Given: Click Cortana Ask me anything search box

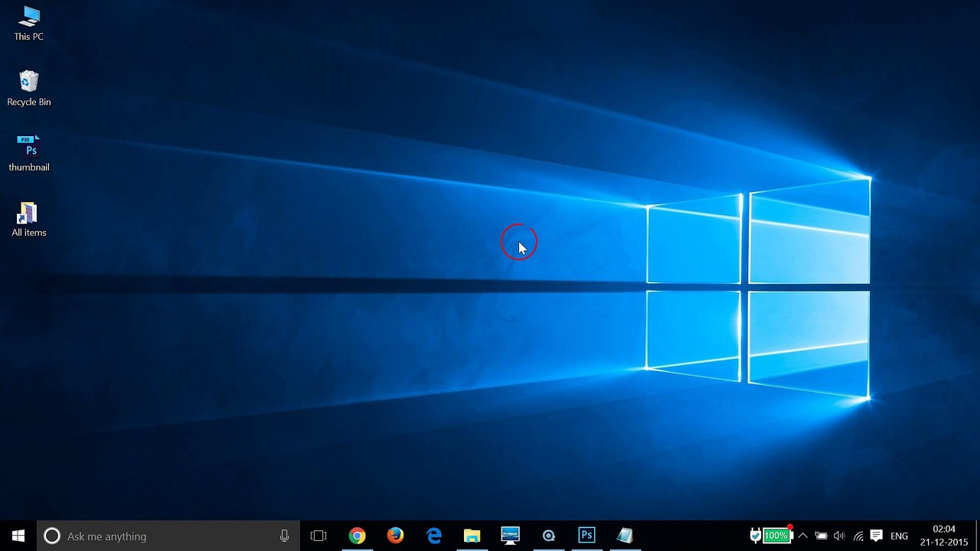Looking at the screenshot, I should pyautogui.click(x=168, y=536).
